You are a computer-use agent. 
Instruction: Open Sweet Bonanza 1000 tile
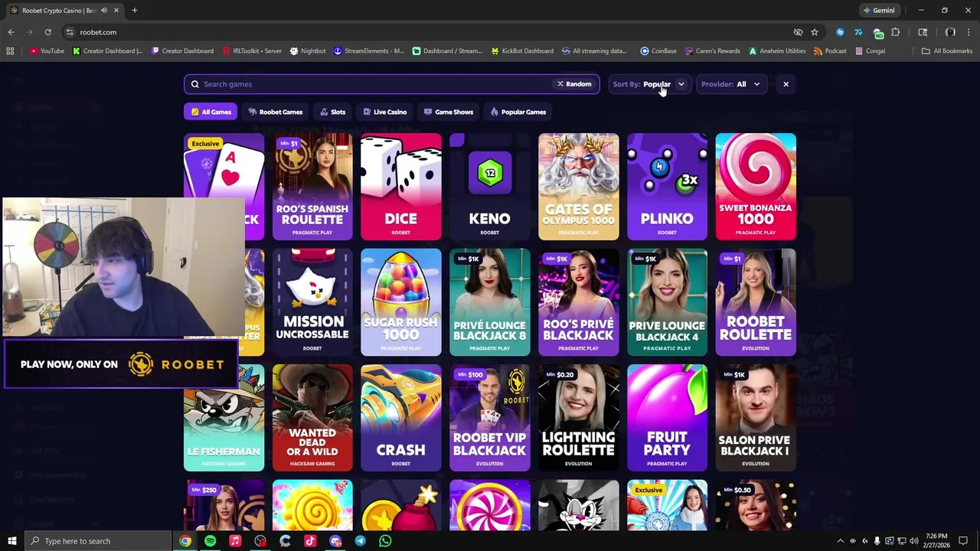click(x=756, y=187)
